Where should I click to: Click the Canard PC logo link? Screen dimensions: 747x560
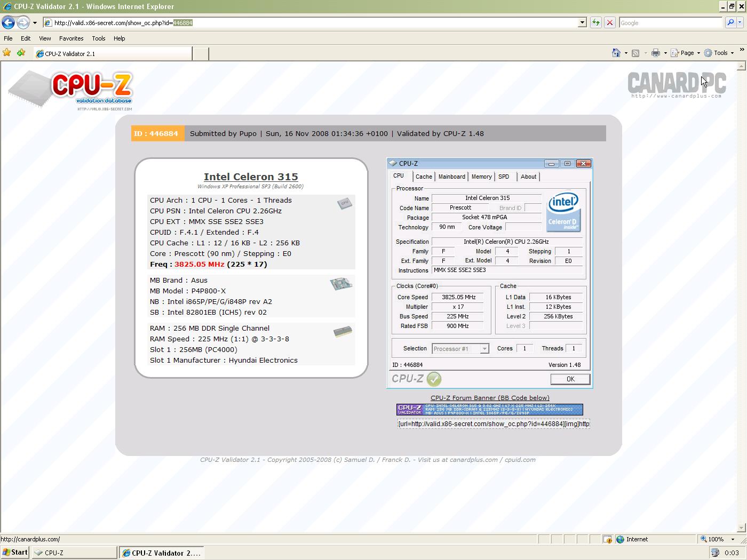point(677,85)
